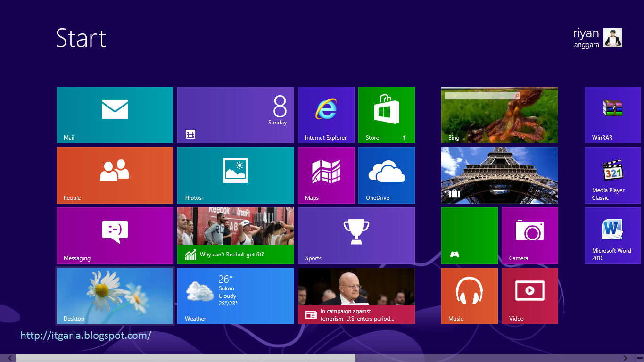Open the Bing tile

[x=500, y=115]
